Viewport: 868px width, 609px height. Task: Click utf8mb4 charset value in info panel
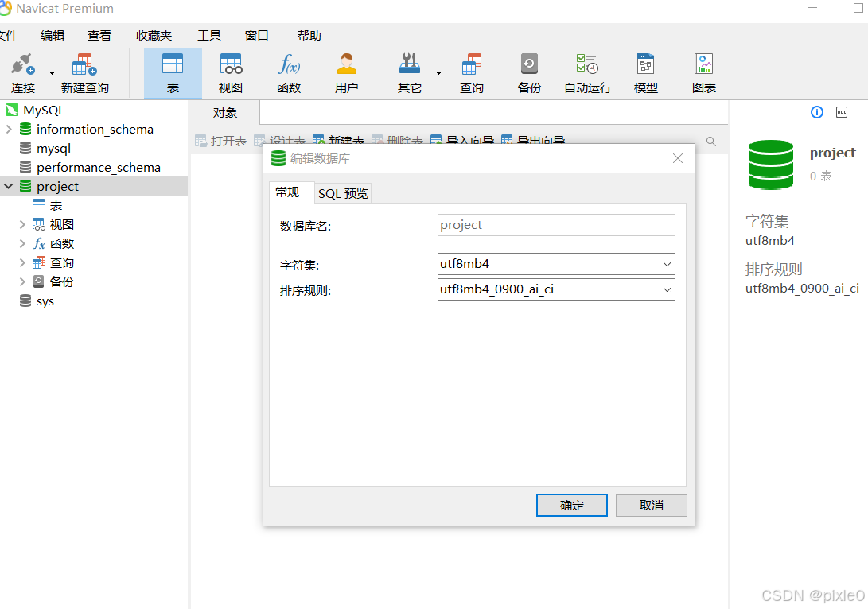(769, 241)
